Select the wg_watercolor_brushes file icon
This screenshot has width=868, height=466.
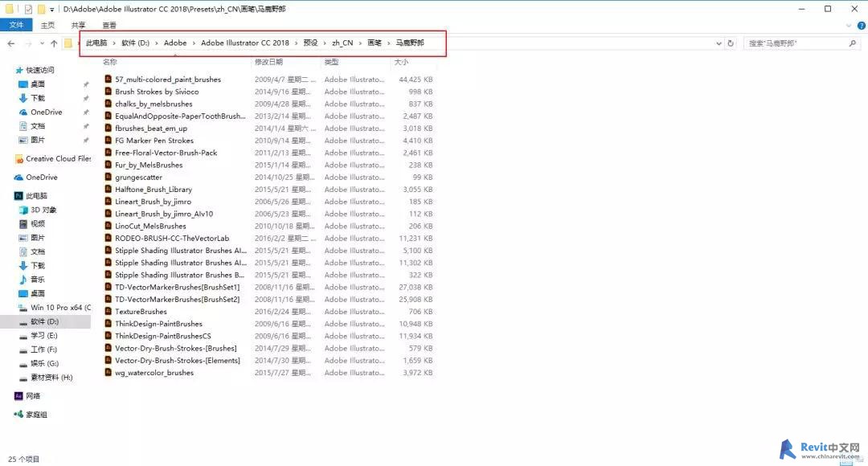pyautogui.click(x=108, y=373)
